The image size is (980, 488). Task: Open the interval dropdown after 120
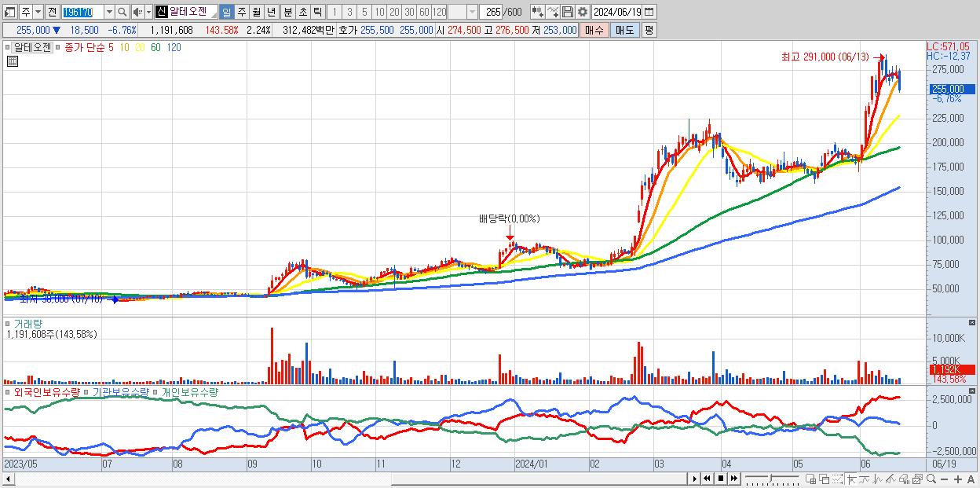pos(472,12)
